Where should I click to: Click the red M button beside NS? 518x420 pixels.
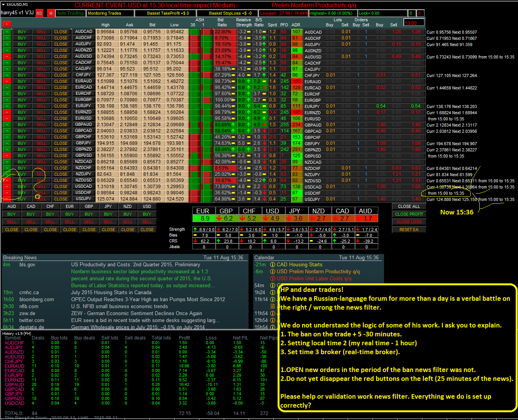51,13
